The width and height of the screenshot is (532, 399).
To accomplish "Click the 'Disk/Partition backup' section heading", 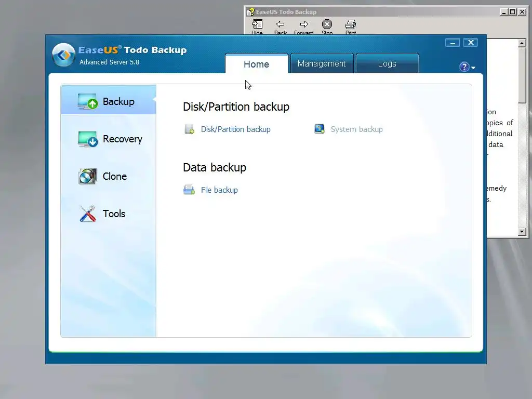I will [x=236, y=107].
